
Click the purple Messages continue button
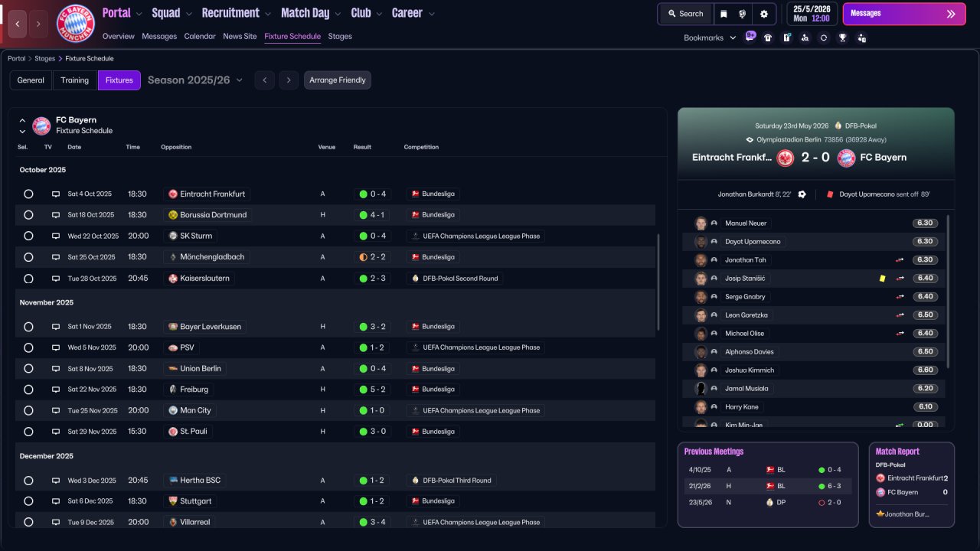(x=904, y=14)
